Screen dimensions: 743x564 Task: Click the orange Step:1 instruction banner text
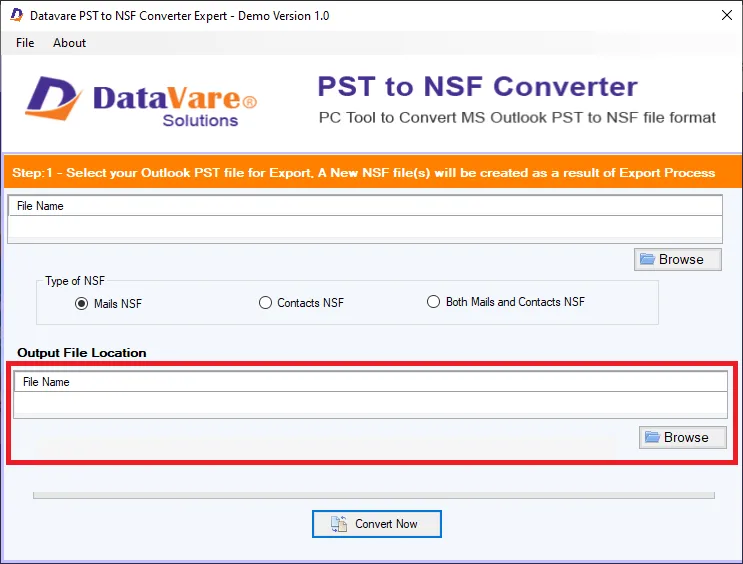coord(363,173)
